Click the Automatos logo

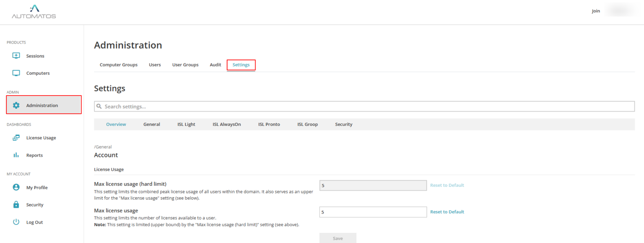click(x=34, y=12)
